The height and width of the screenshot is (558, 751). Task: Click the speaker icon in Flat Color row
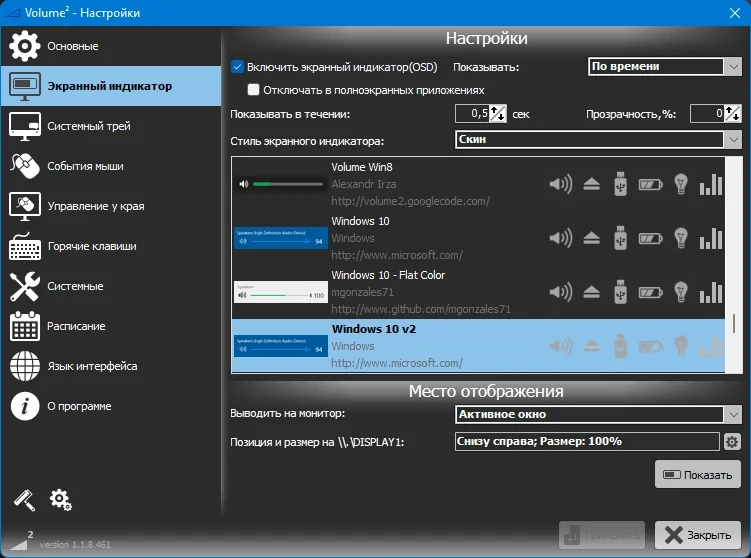(x=561, y=292)
